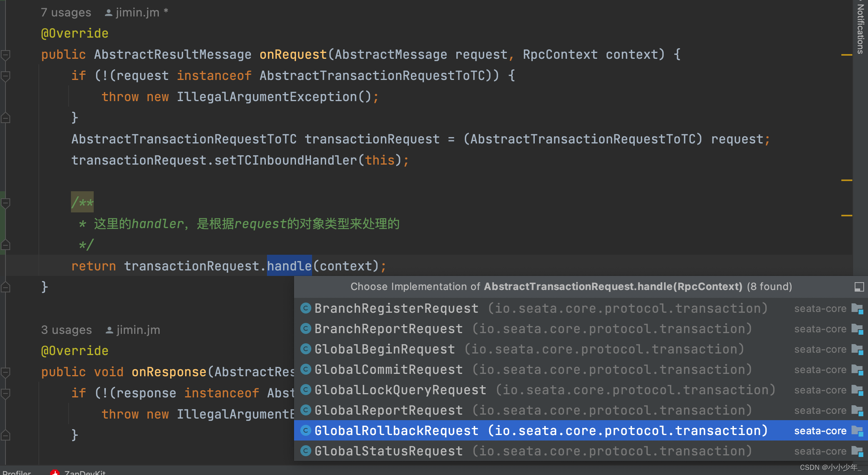
Task: Select GlobalCommitRequest implementation
Action: coord(581,370)
